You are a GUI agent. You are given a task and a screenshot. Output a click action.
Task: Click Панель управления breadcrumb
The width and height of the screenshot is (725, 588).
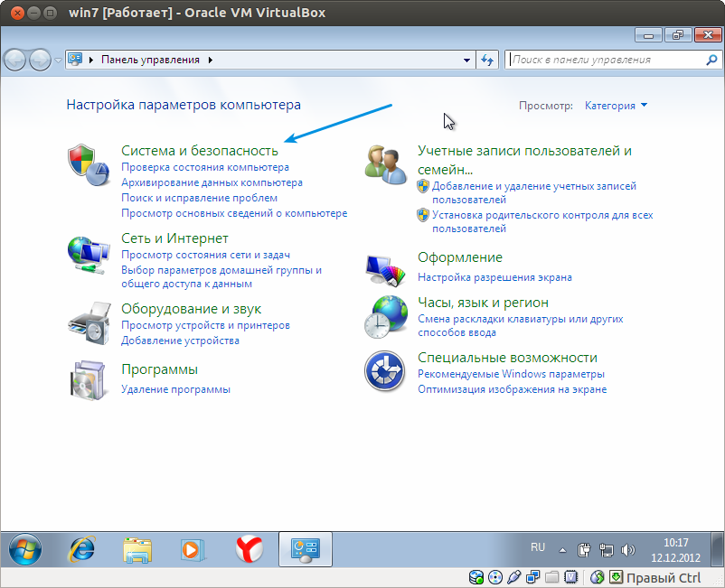coord(150,60)
